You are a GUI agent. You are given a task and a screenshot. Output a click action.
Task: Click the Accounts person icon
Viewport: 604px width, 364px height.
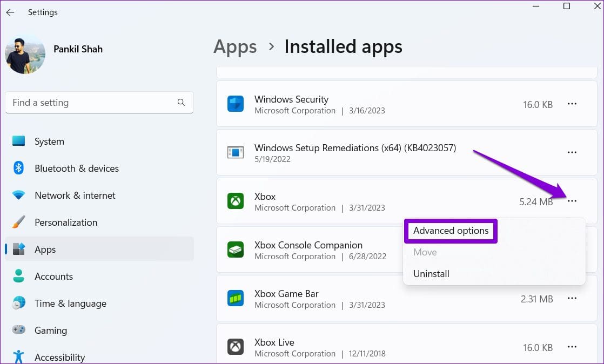(x=18, y=276)
